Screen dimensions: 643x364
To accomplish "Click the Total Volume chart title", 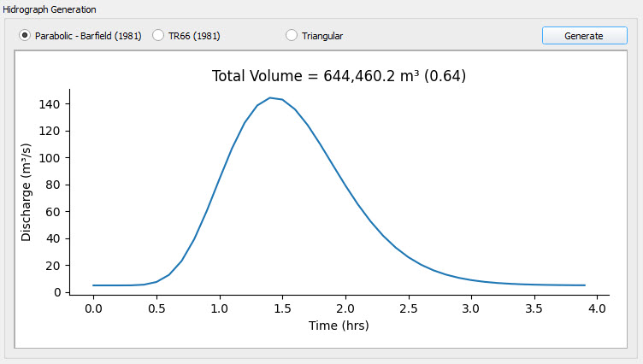I will [339, 76].
